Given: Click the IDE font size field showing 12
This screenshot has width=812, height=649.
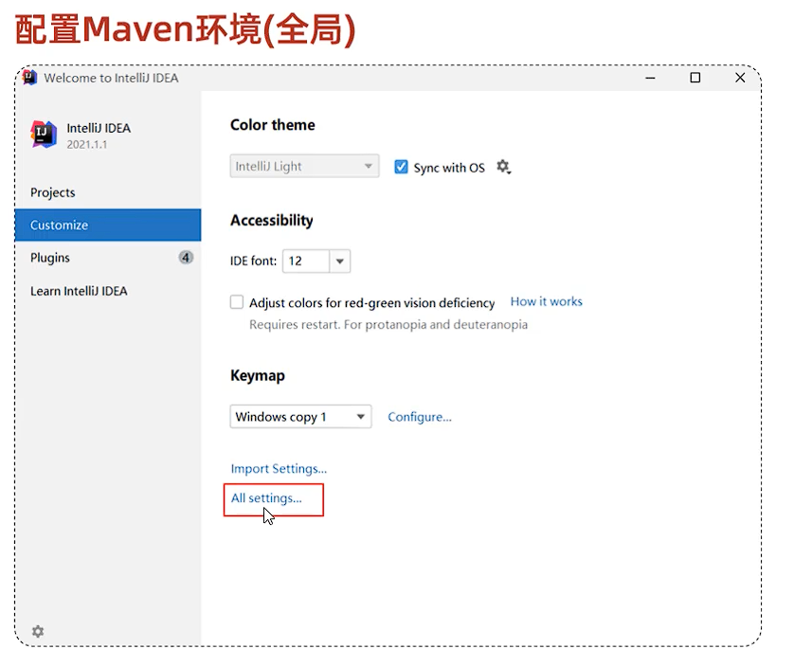Looking at the screenshot, I should (305, 261).
